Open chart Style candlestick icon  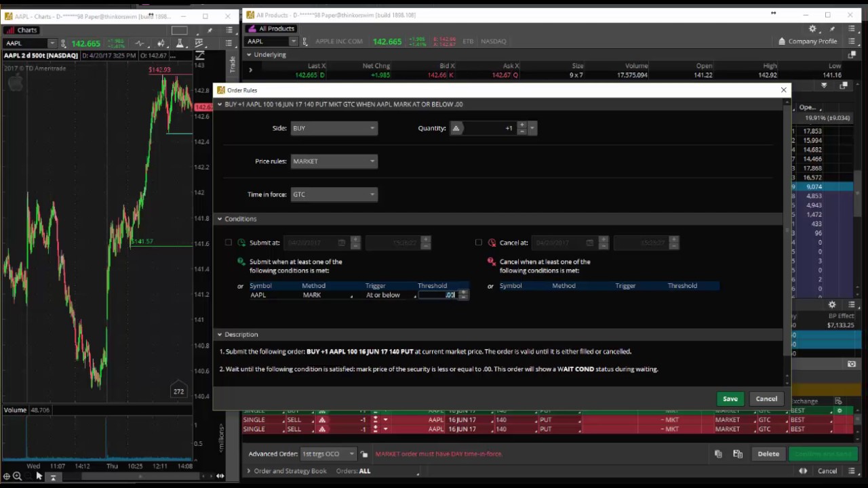coord(161,43)
